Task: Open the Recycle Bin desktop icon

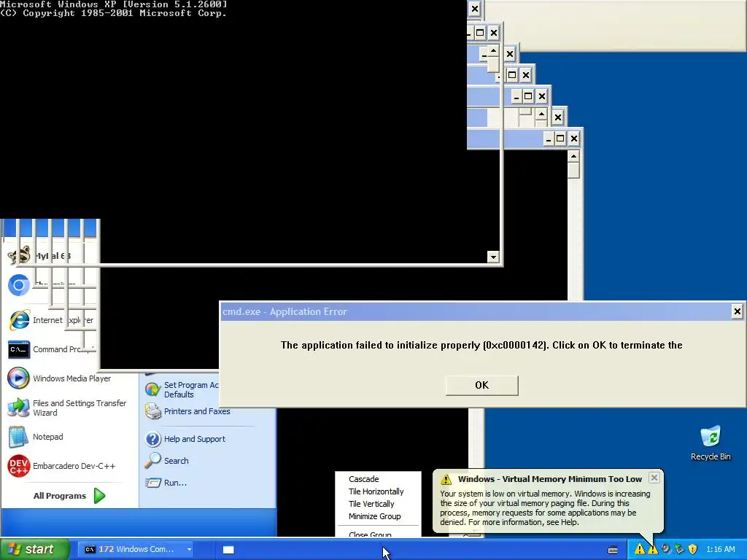Action: pyautogui.click(x=711, y=443)
